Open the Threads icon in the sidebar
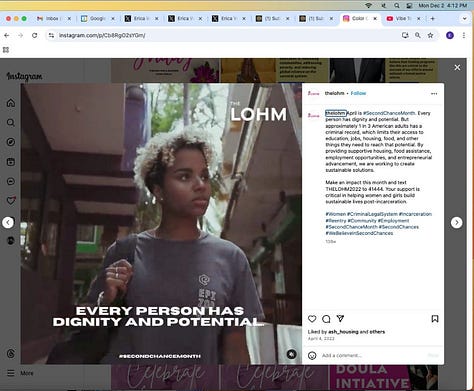 pyautogui.click(x=11, y=353)
